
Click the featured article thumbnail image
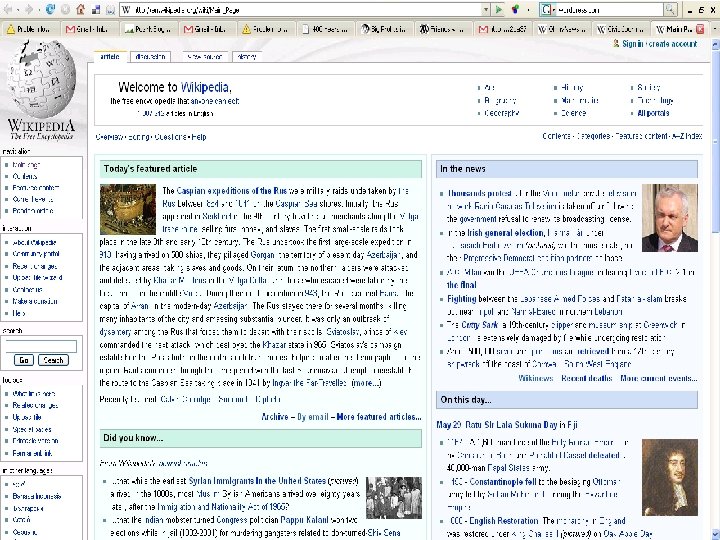(128, 209)
